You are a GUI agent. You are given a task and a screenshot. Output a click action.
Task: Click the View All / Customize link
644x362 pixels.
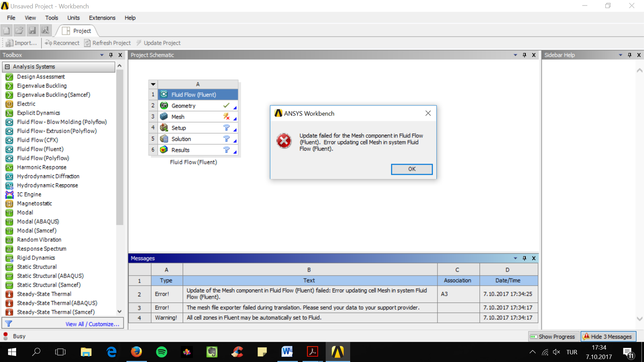(x=92, y=324)
